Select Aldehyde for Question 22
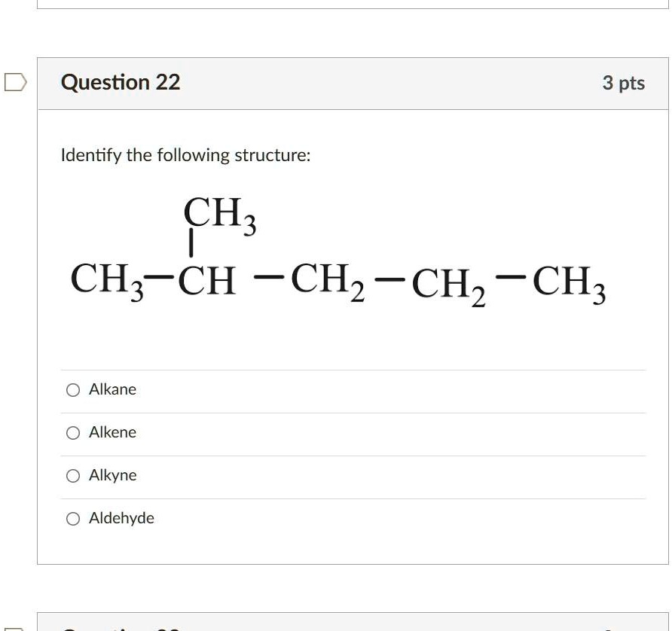Screen dimensions: 672x631 72,518
